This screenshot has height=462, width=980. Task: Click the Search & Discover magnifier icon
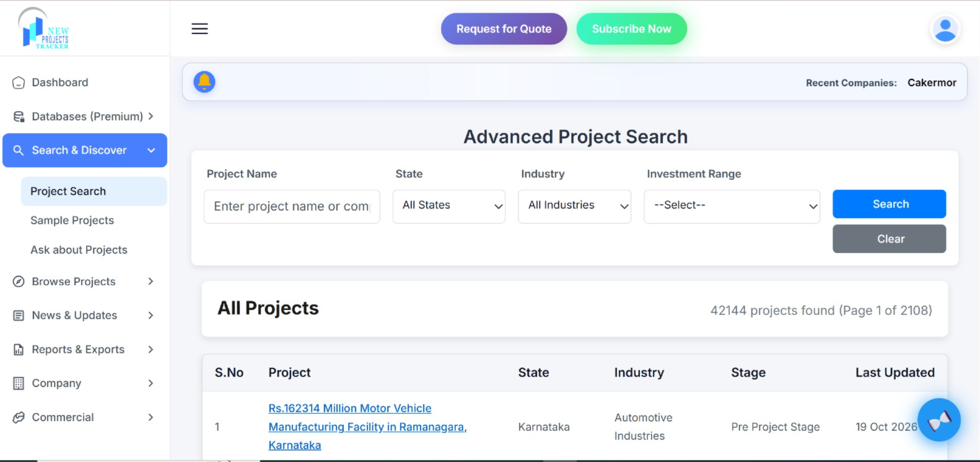tap(19, 150)
